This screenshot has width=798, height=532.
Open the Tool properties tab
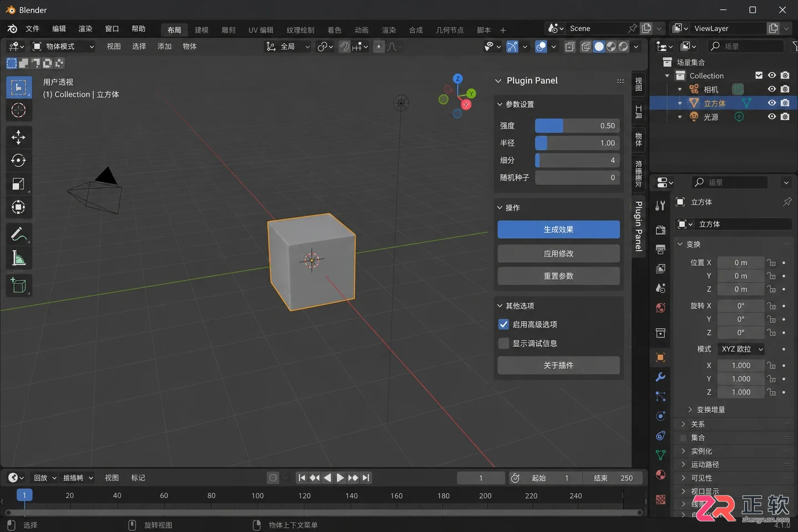[x=660, y=206]
